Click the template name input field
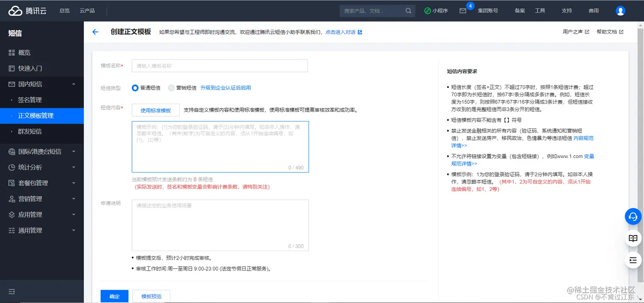 click(219, 65)
